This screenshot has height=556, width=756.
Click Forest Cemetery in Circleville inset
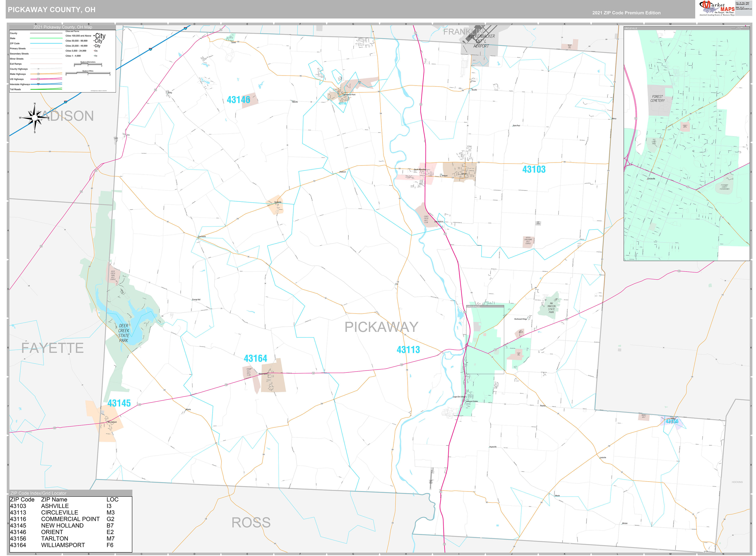[x=657, y=99]
